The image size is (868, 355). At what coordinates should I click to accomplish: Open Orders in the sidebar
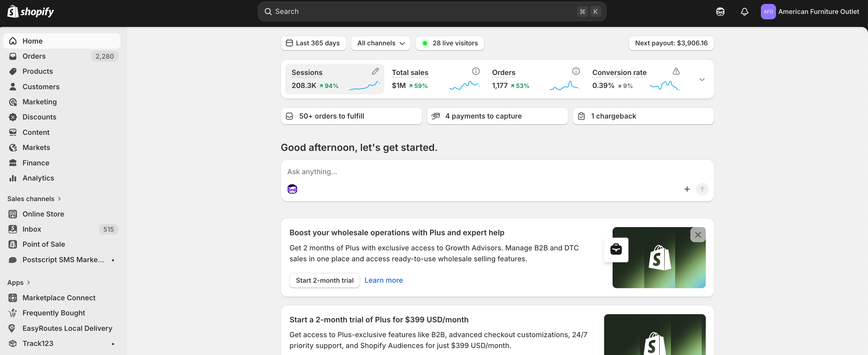(34, 56)
